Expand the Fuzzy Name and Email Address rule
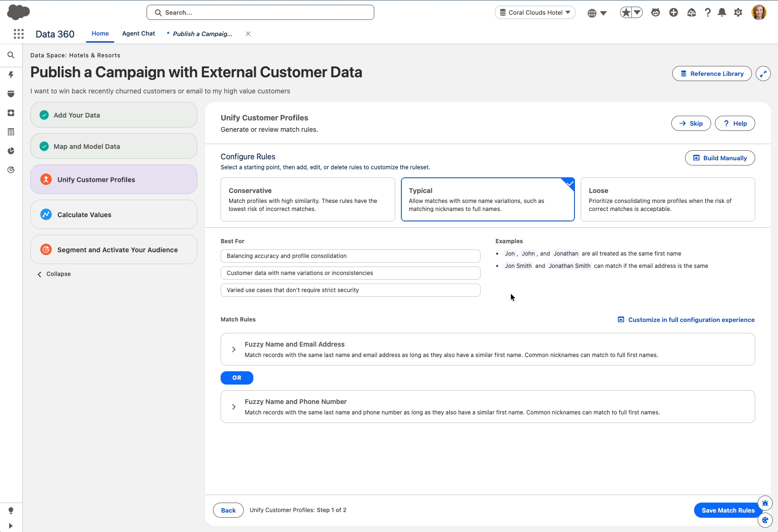 (234, 349)
